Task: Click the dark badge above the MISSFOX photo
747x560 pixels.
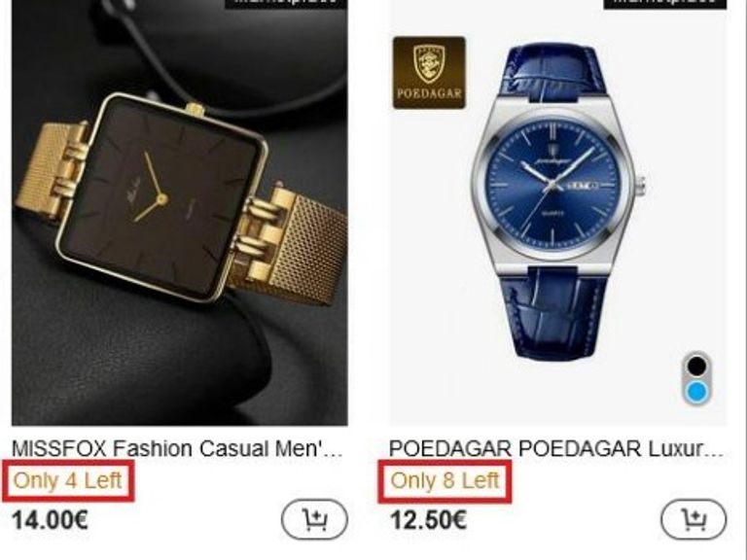Action: click(x=286, y=4)
